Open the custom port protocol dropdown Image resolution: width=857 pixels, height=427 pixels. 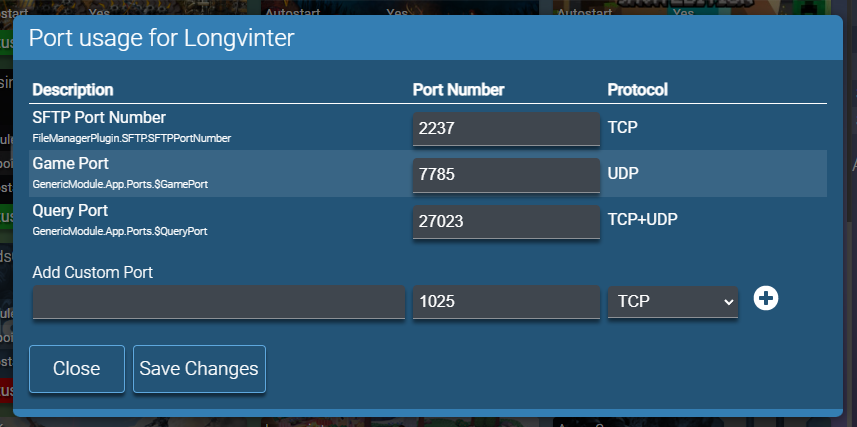pyautogui.click(x=673, y=301)
